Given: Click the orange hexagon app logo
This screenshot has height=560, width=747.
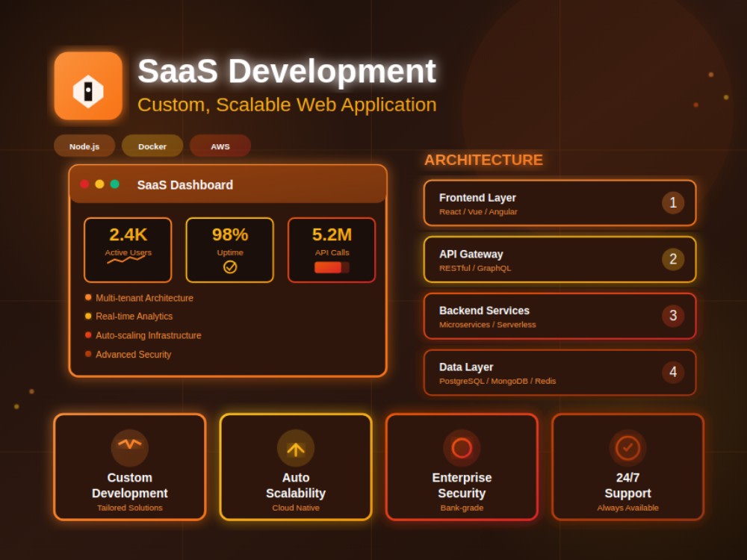Looking at the screenshot, I should pyautogui.click(x=88, y=86).
